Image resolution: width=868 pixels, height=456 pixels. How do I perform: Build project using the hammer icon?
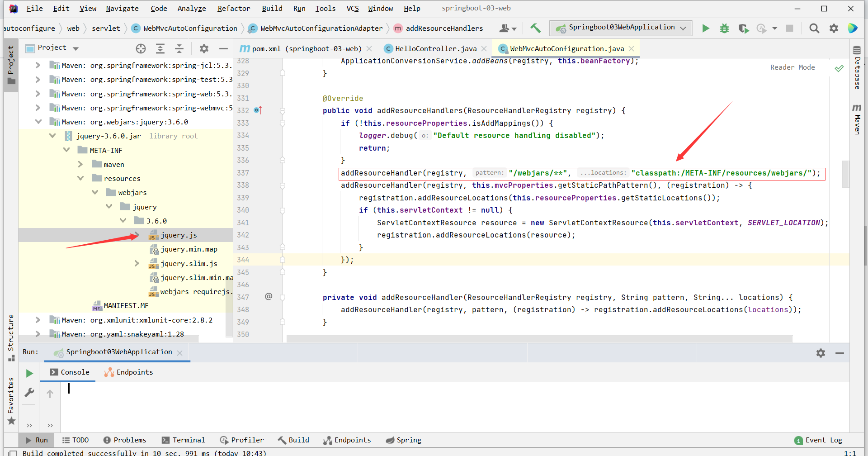click(x=536, y=28)
